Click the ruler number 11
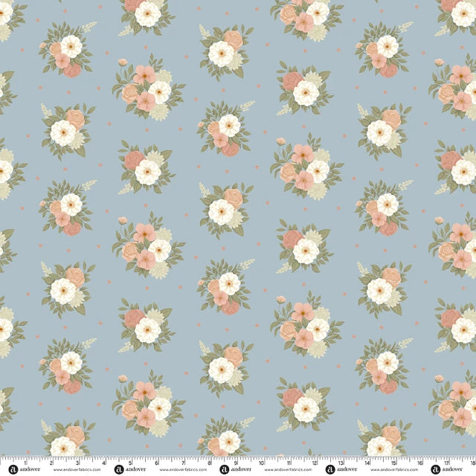Viewport: 476px width, 476px height. (x=289, y=463)
